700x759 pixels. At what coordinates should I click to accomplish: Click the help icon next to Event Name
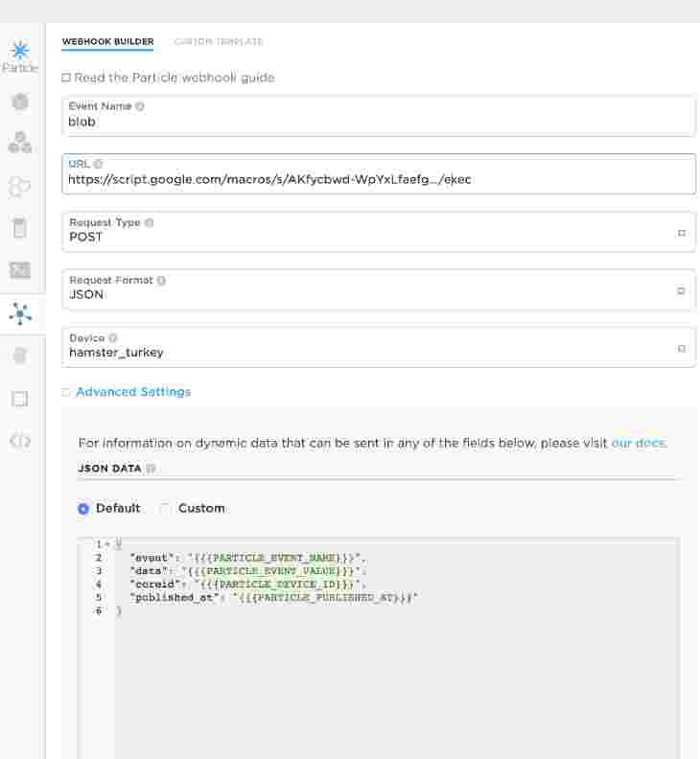(x=140, y=106)
